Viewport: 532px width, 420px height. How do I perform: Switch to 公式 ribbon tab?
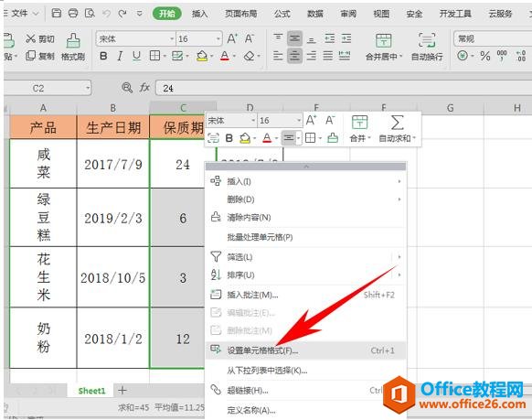(282, 14)
